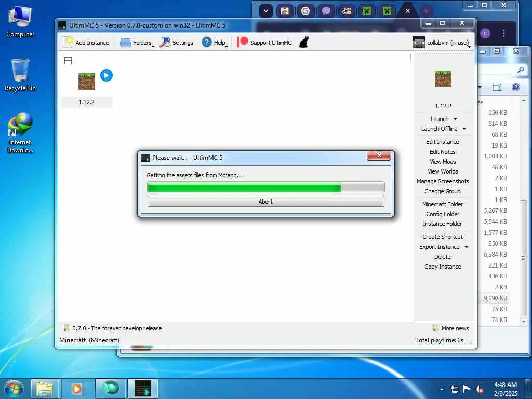Close the active browser tab
532x399 pixels.
[407, 11]
